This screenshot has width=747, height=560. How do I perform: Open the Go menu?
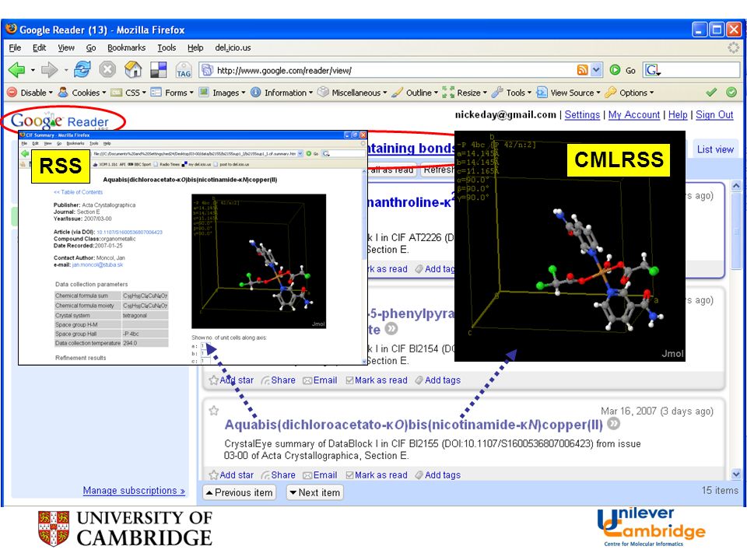pyautogui.click(x=91, y=47)
